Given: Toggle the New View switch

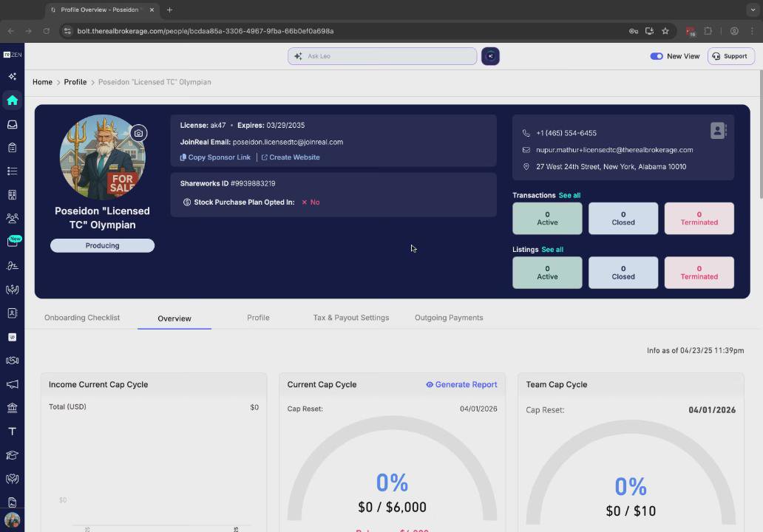Looking at the screenshot, I should [657, 56].
